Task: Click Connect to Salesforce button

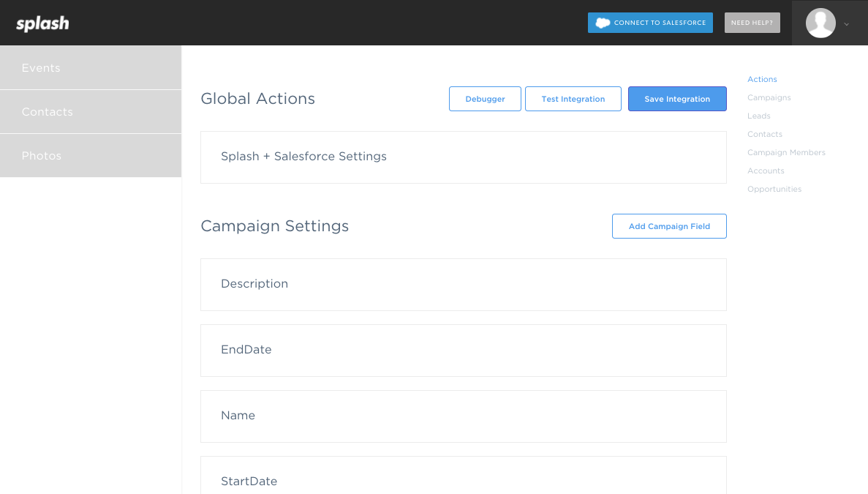Action: (650, 23)
